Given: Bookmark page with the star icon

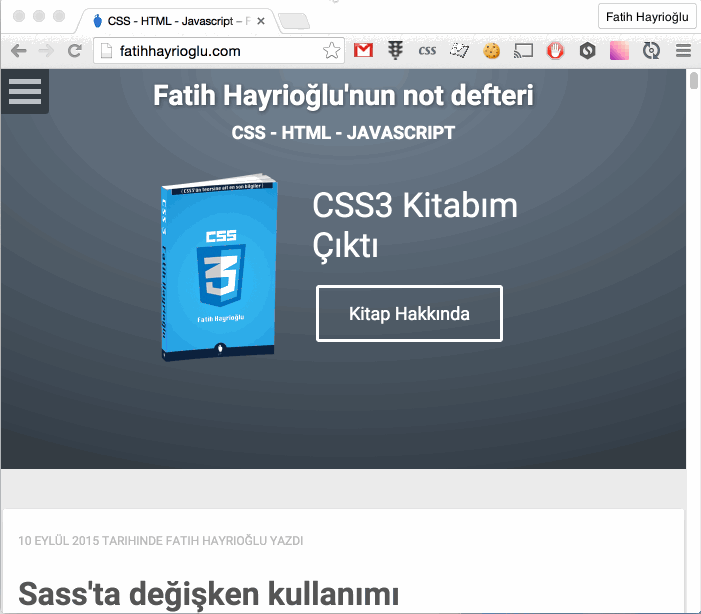Looking at the screenshot, I should [331, 50].
